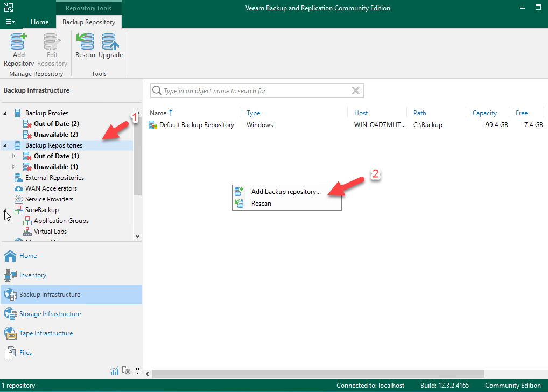Viewport: 548px width, 392px height.
Task: Open the Files view
Action: coord(25,353)
